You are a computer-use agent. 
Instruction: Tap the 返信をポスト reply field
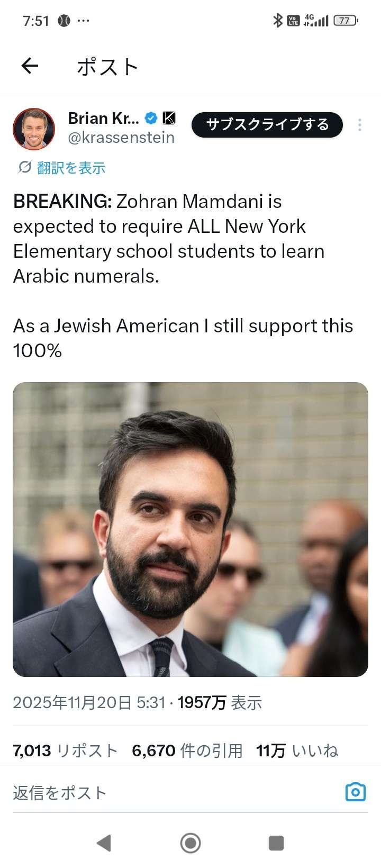pos(175,792)
